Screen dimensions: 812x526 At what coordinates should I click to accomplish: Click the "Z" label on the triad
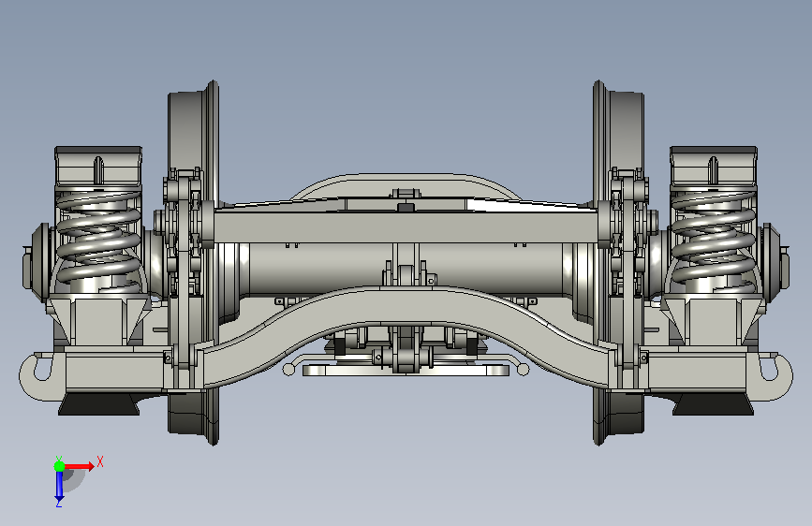(x=58, y=503)
